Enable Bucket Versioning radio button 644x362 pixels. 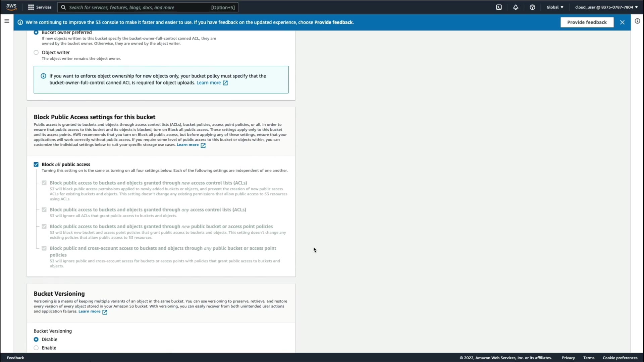[x=36, y=348]
